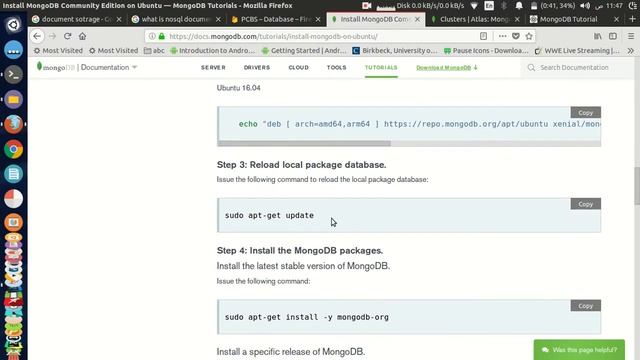640x360 pixels.
Task: Click the search magnifier icon in documentation
Action: 531,68
